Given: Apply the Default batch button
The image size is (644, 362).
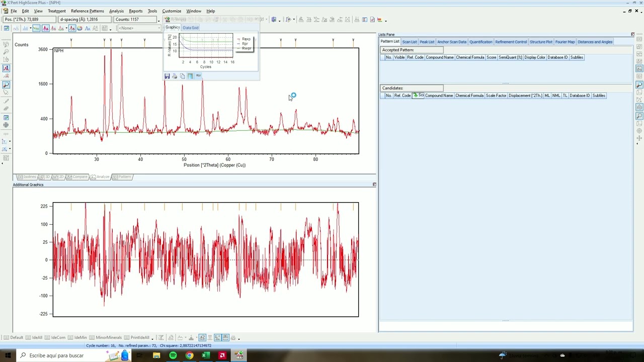Looking at the screenshot, I should point(14,337).
